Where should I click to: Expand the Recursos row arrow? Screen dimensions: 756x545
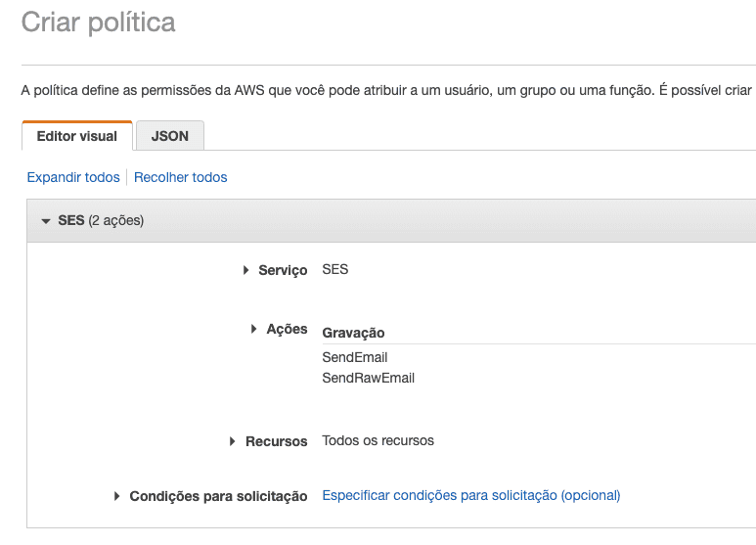click(x=233, y=441)
